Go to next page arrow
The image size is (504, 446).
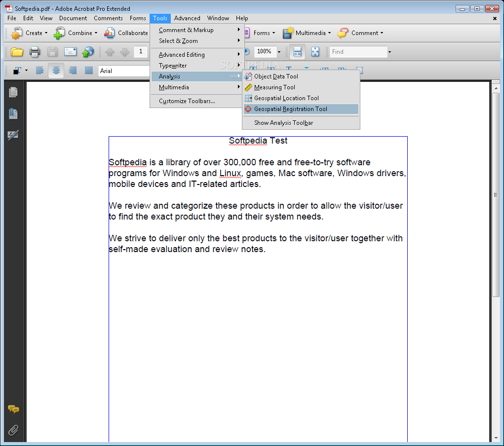[125, 52]
